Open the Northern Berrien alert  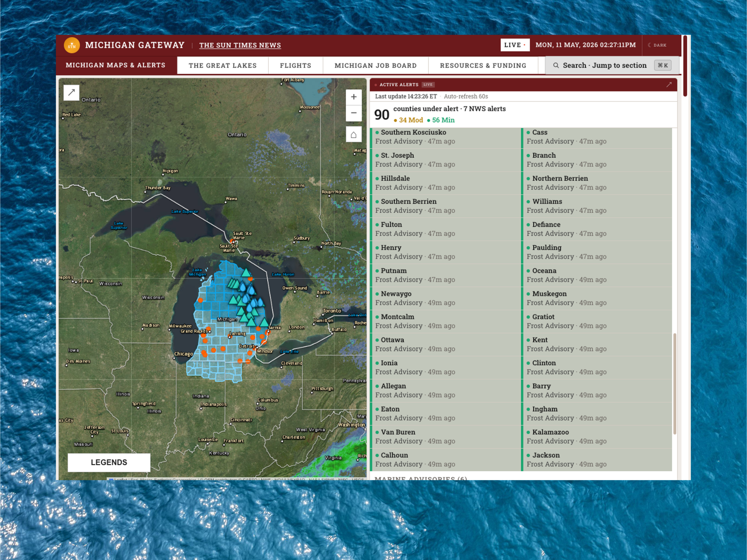click(597, 183)
